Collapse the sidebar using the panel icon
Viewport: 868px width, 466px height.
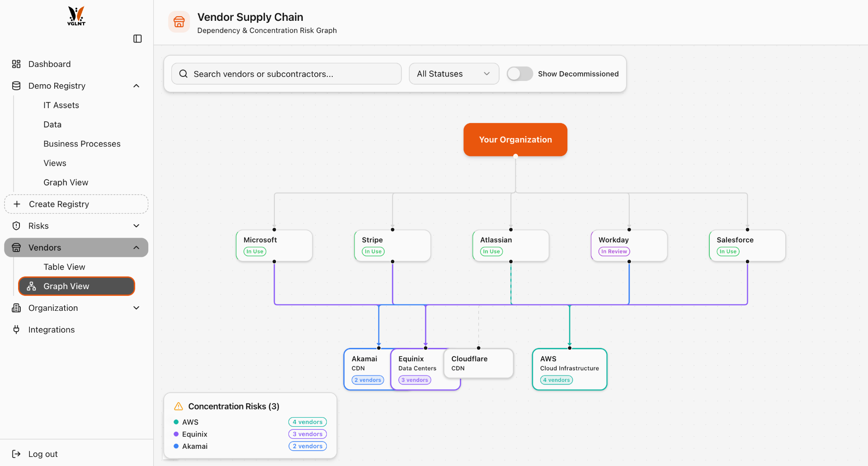pos(137,38)
